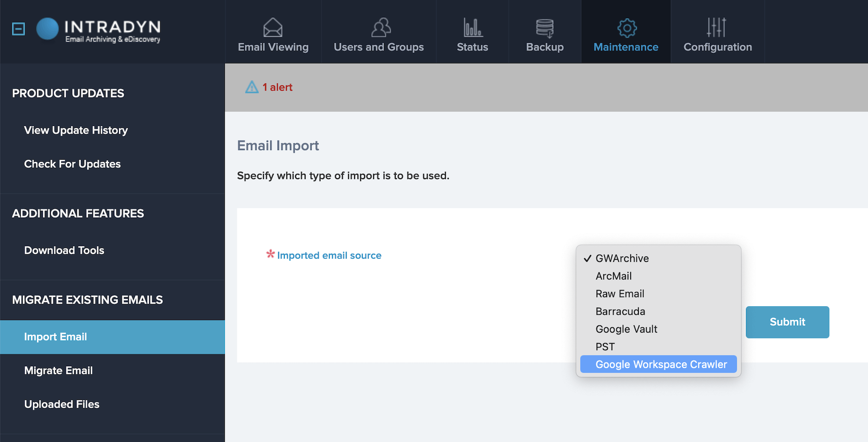
Task: Select the Maintenance tab label
Action: point(626,47)
